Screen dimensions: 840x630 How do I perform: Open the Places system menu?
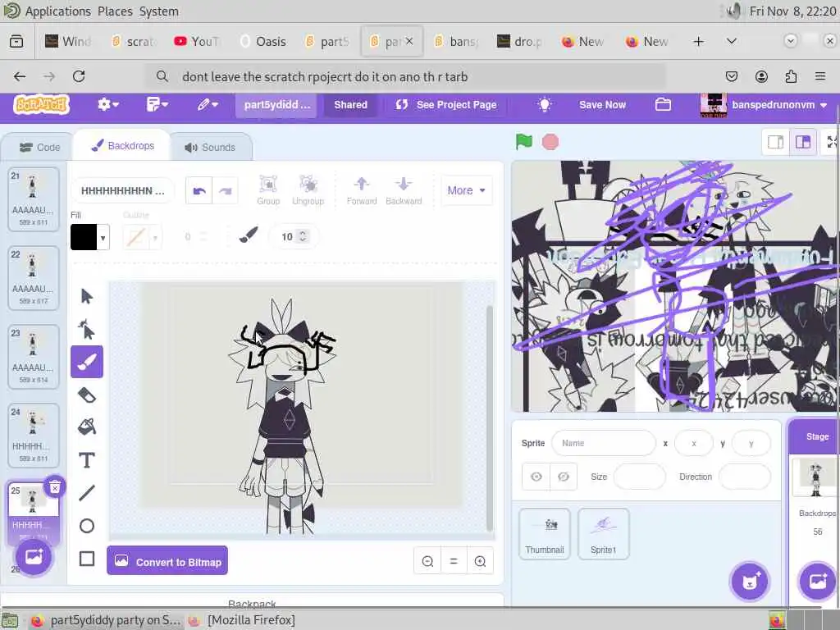(115, 11)
